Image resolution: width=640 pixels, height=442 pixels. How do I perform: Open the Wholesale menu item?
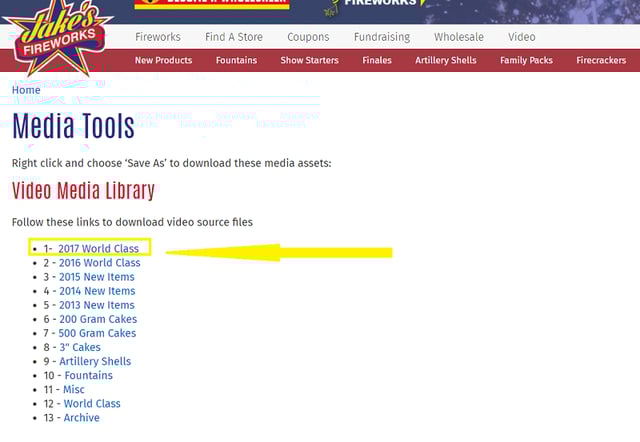[x=459, y=37]
